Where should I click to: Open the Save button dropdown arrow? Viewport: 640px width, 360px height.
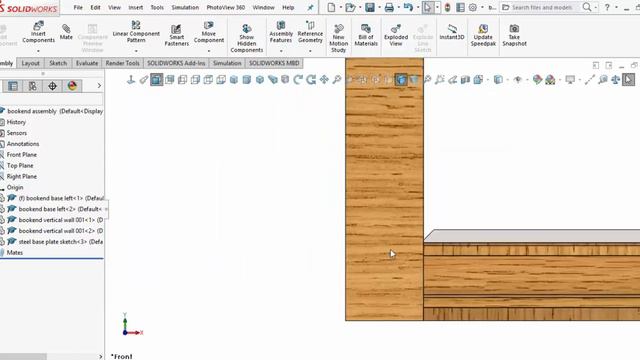pos(379,7)
